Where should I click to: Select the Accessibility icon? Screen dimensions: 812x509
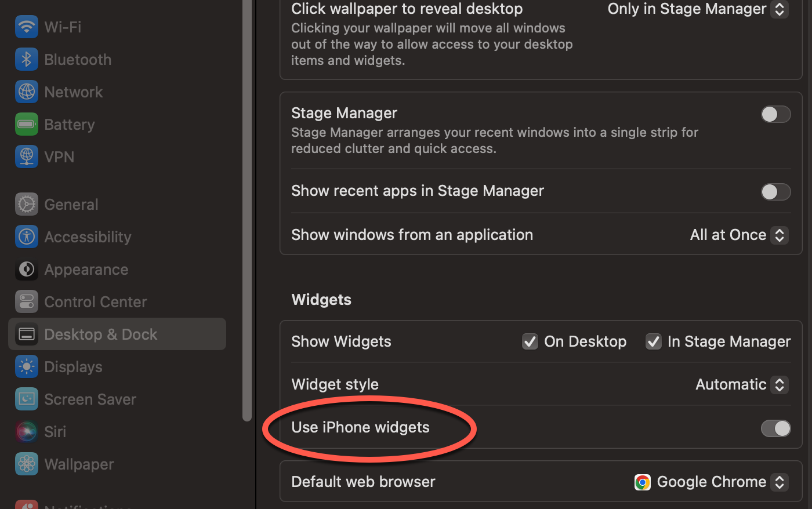click(x=27, y=237)
